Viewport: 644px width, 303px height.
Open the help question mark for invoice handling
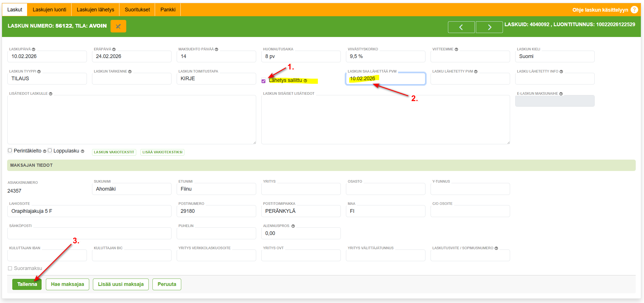coord(634,10)
